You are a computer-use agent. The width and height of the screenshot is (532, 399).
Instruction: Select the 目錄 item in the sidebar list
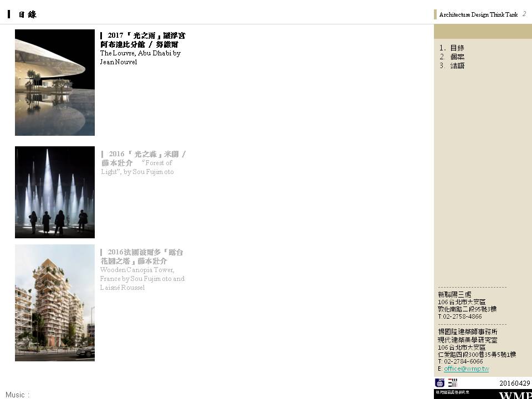click(457, 48)
